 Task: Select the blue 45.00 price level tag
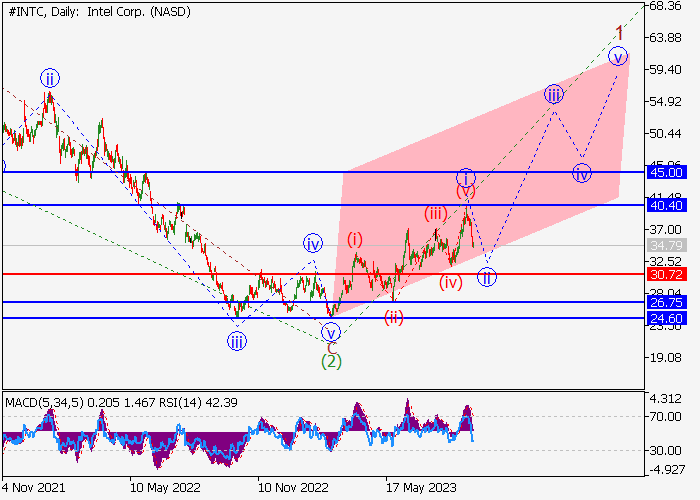(666, 172)
